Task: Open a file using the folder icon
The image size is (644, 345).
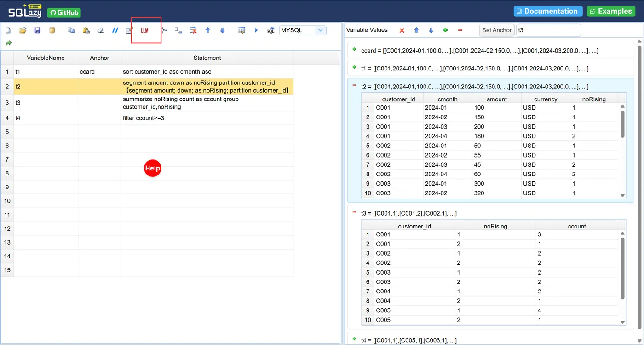Action: (23, 30)
